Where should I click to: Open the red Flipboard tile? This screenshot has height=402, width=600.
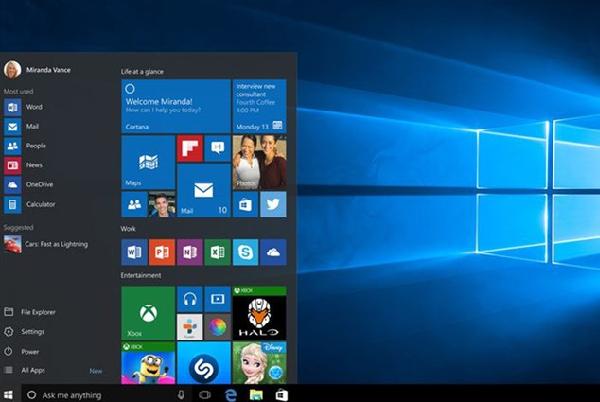(x=190, y=148)
